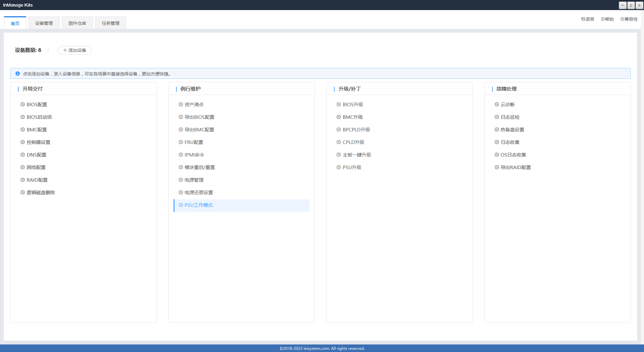644x352 pixels.
Task: Open the 导出RAID配置 entry
Action: [515, 168]
